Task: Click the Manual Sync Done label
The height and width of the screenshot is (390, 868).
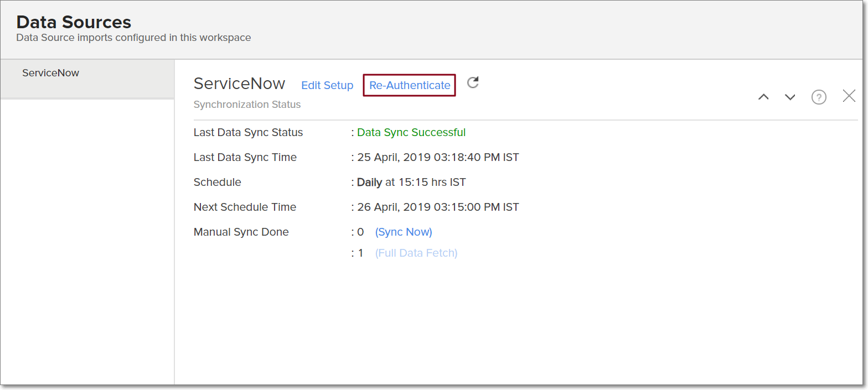Action: tap(241, 232)
